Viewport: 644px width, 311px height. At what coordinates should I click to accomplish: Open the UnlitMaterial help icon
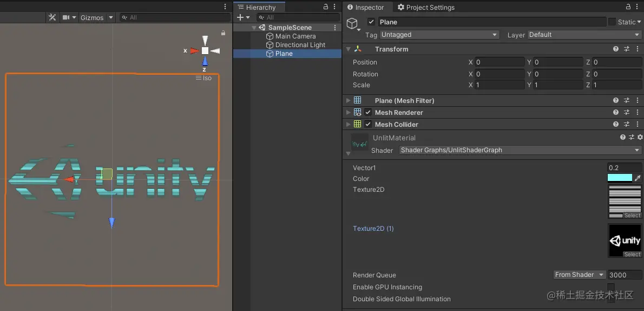623,138
